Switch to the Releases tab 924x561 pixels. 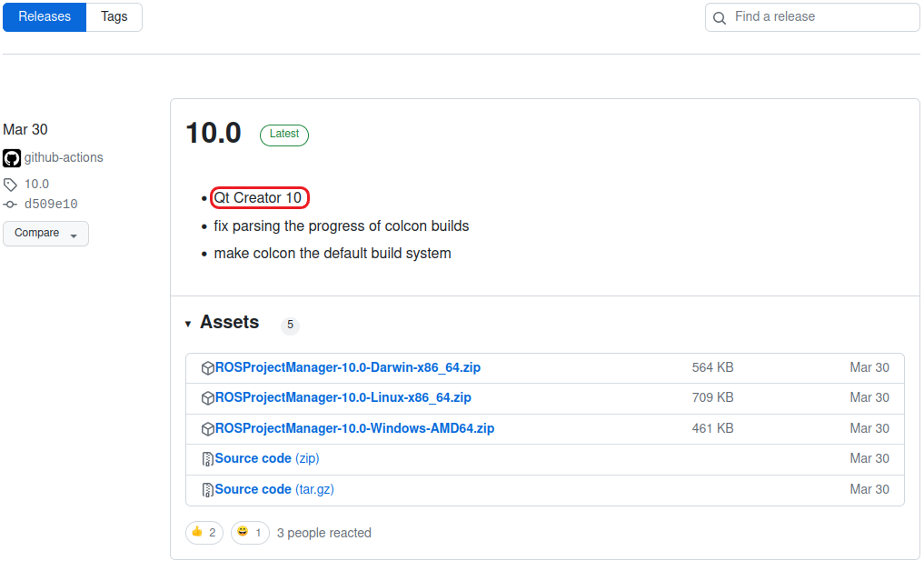tap(45, 16)
